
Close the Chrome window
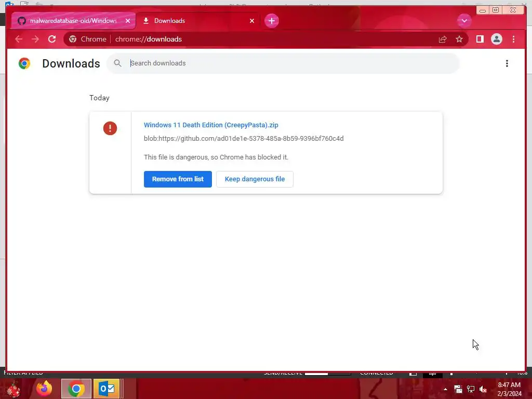tap(513, 10)
